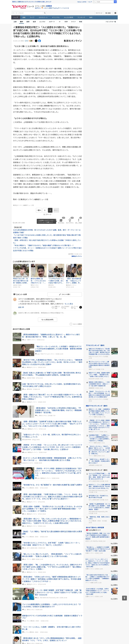Go to page 1 of the article
This screenshot has height=644, width=129.
tap(45, 210)
